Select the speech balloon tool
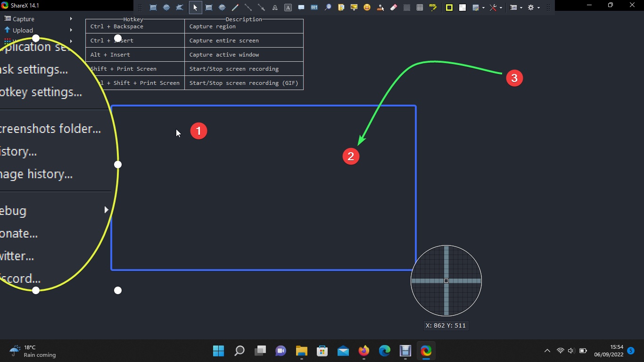This screenshot has width=644, height=362. click(x=301, y=8)
